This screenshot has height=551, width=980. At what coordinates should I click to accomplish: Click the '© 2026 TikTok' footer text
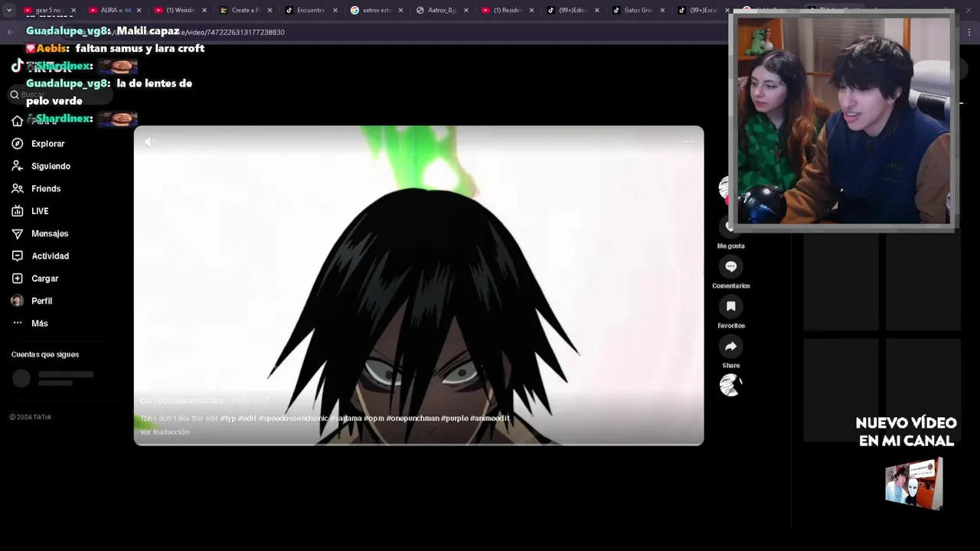point(31,417)
